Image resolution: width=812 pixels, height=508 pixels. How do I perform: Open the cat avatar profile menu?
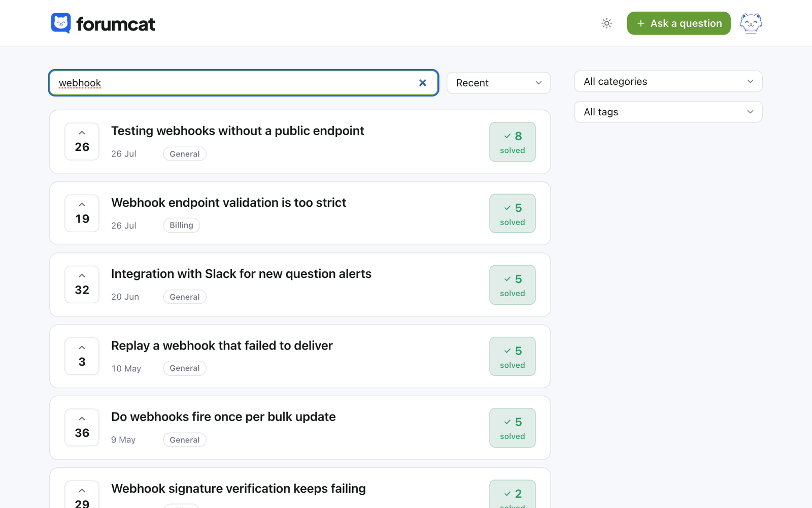click(x=751, y=23)
